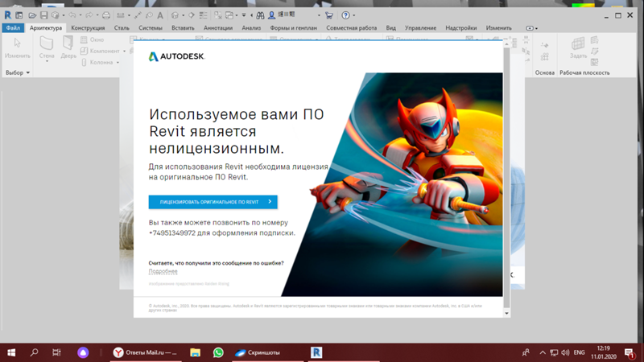Open the Файл menu tab
The width and height of the screenshot is (644, 362).
pos(13,28)
